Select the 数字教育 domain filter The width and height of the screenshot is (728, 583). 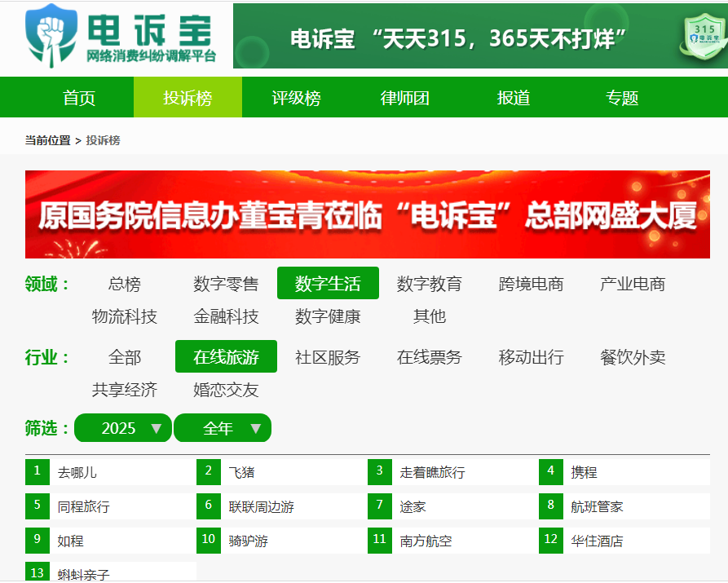point(430,284)
